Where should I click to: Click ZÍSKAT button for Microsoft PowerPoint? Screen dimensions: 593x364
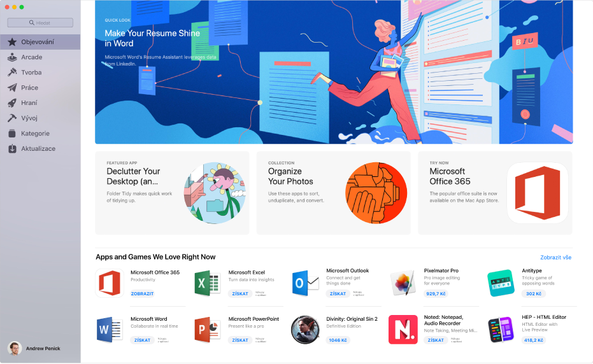click(240, 340)
